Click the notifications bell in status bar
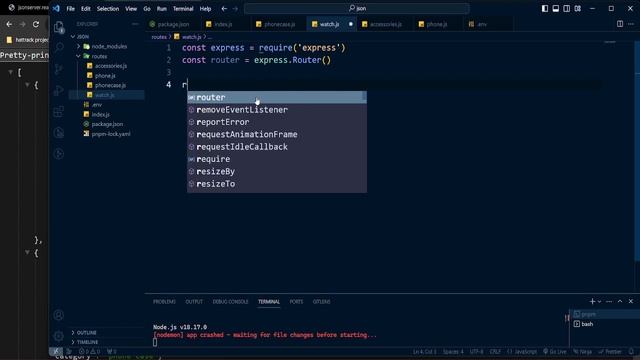This screenshot has width=640, height=360. click(x=631, y=351)
